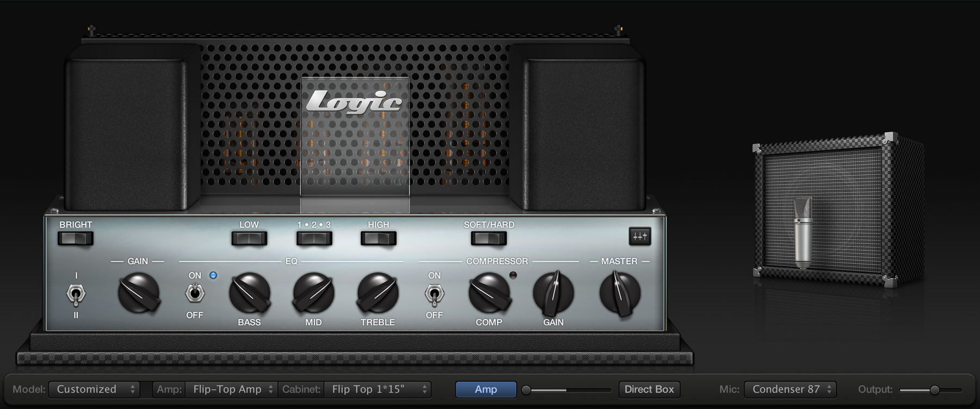Click the compressor Gain knob
The height and width of the screenshot is (409, 980).
point(554,293)
